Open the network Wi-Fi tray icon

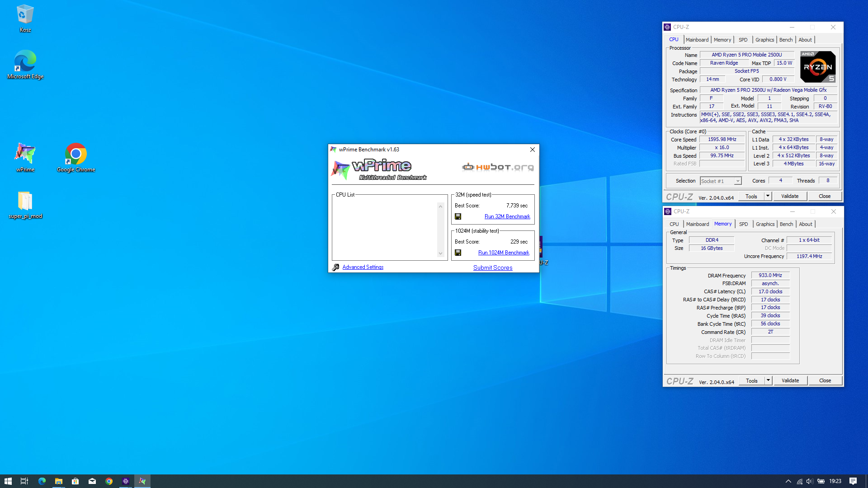799,481
